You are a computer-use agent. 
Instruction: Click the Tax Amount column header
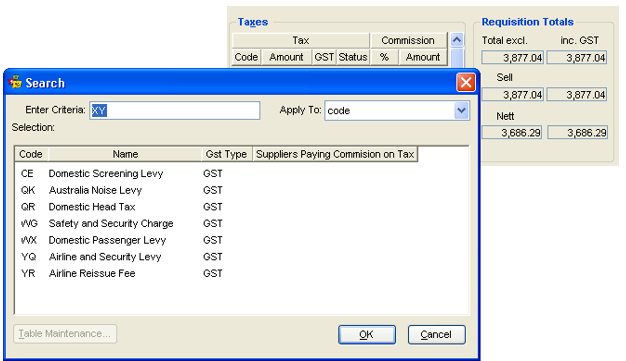286,57
